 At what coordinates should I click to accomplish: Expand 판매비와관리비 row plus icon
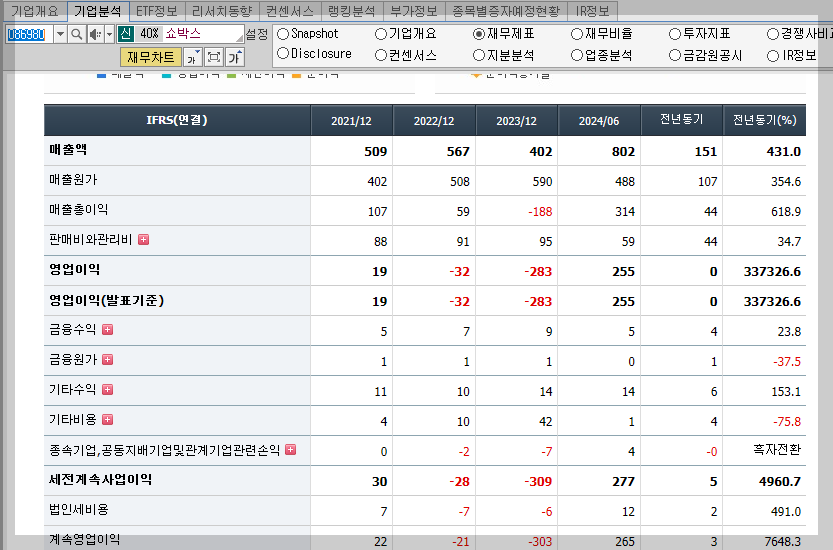143,240
